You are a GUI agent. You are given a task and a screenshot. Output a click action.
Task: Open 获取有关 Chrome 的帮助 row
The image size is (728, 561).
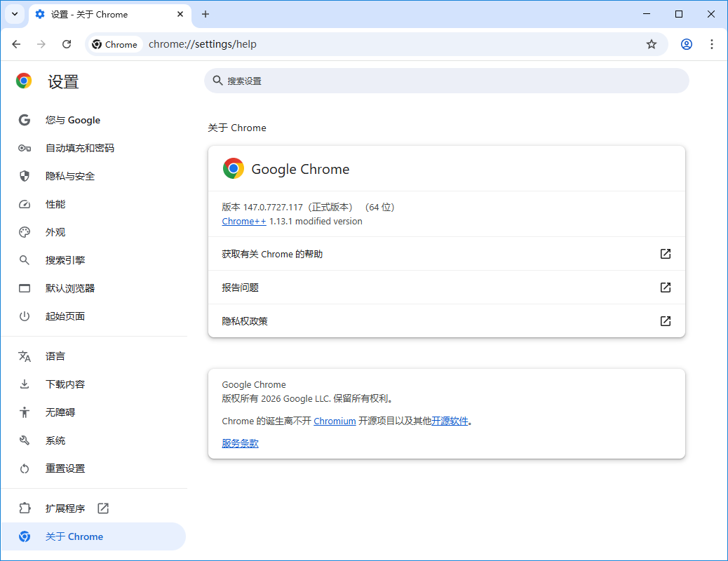pos(447,254)
